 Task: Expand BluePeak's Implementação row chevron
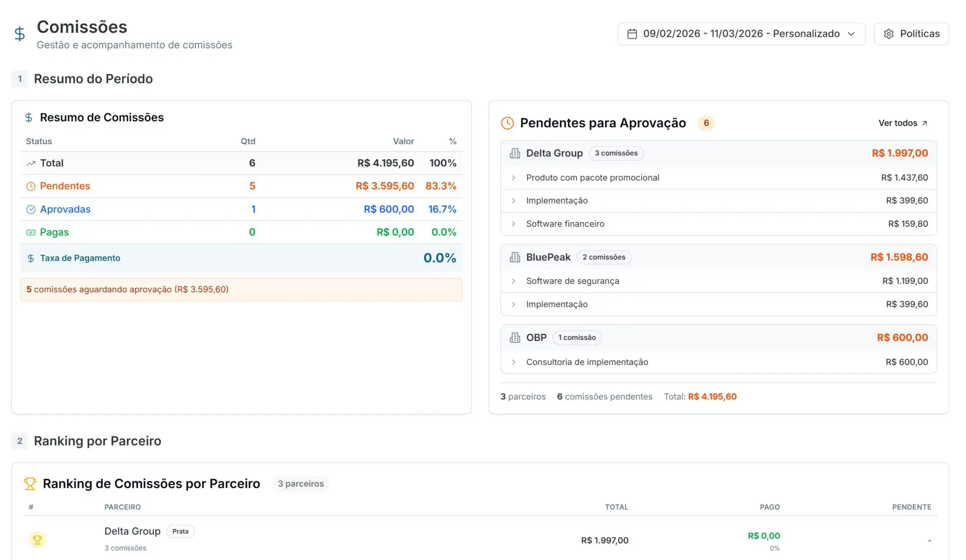tap(513, 304)
